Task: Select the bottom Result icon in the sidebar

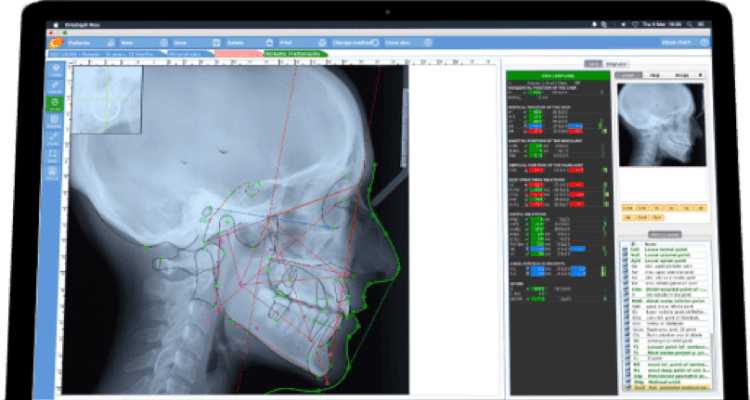Action: coord(53,173)
